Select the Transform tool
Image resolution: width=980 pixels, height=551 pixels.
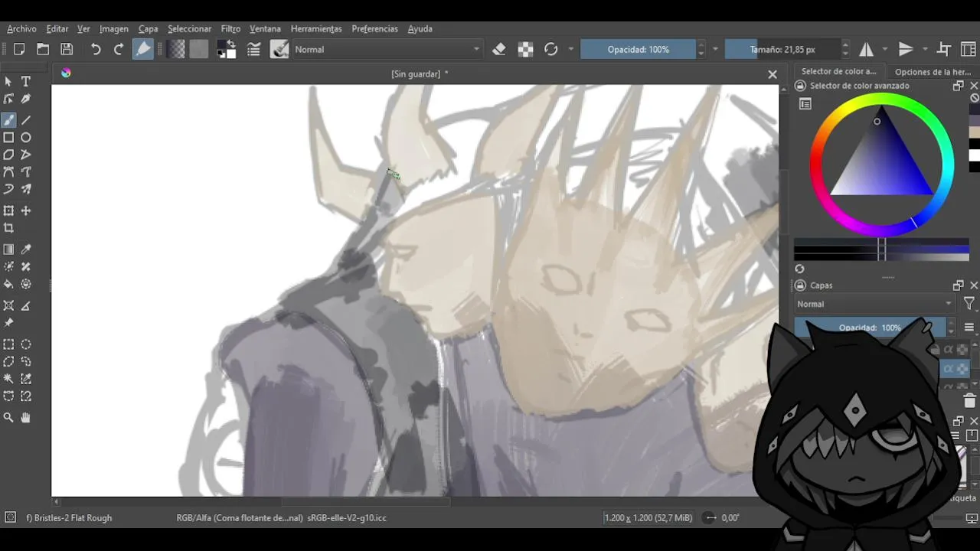pyautogui.click(x=8, y=210)
